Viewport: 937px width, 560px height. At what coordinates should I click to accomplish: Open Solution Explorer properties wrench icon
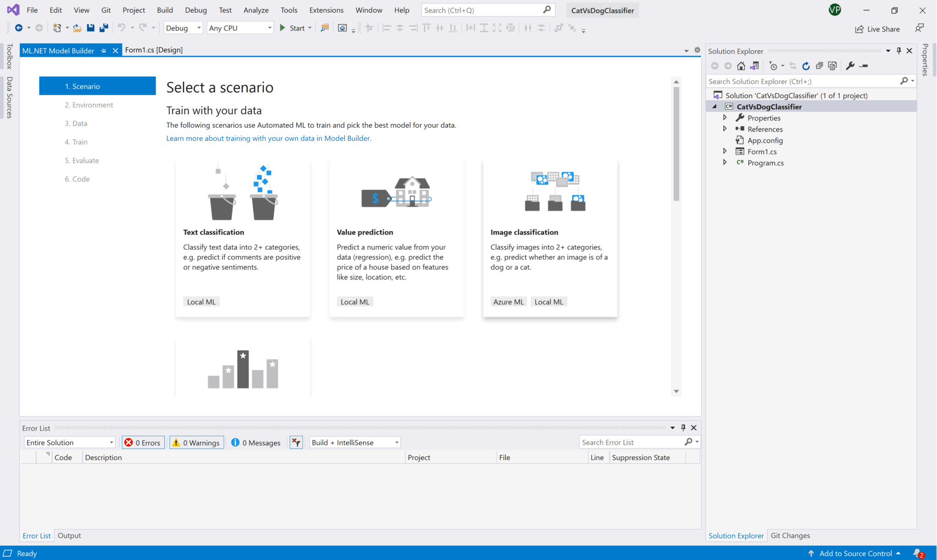pos(850,66)
